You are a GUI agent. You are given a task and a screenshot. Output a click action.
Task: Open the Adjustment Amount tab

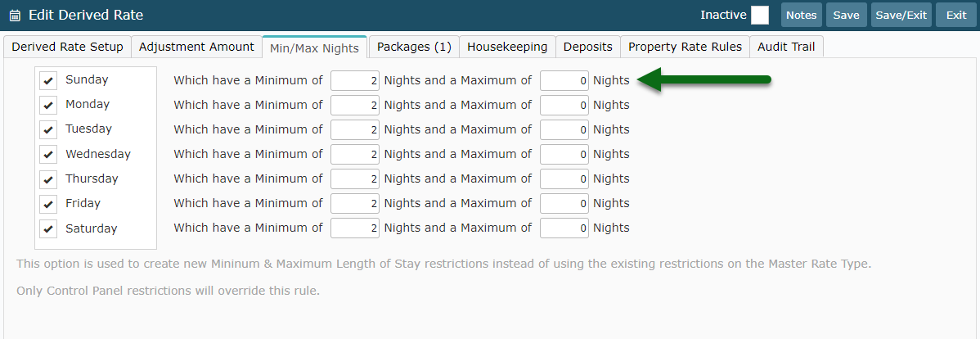click(x=196, y=47)
